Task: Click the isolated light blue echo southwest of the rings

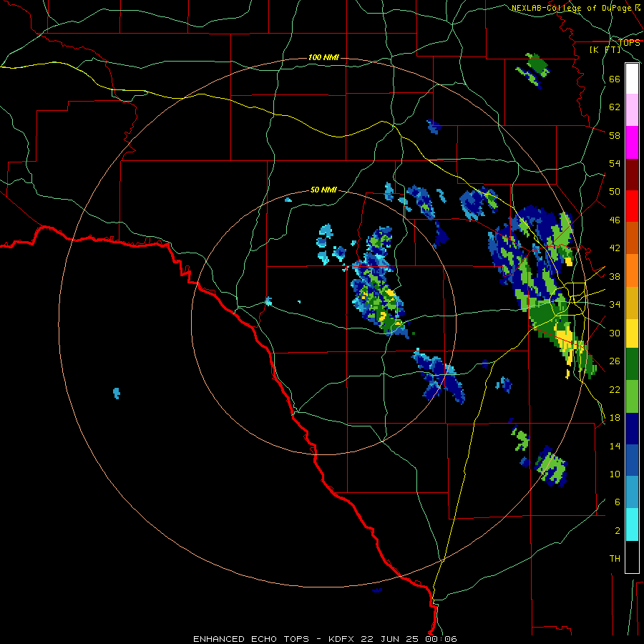Action: coord(117,393)
